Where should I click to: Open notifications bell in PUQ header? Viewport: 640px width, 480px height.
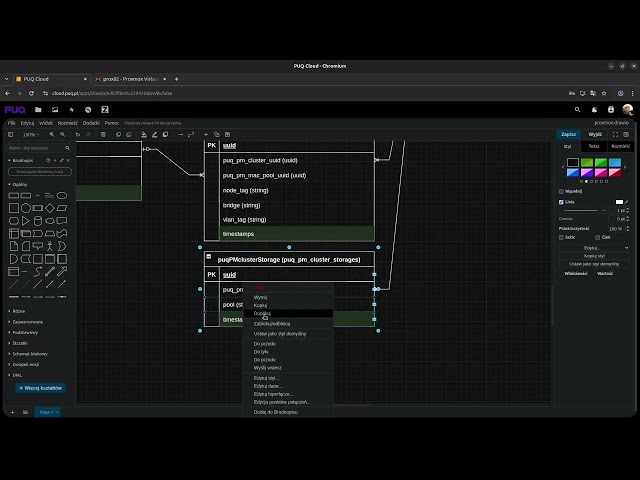coord(594,110)
